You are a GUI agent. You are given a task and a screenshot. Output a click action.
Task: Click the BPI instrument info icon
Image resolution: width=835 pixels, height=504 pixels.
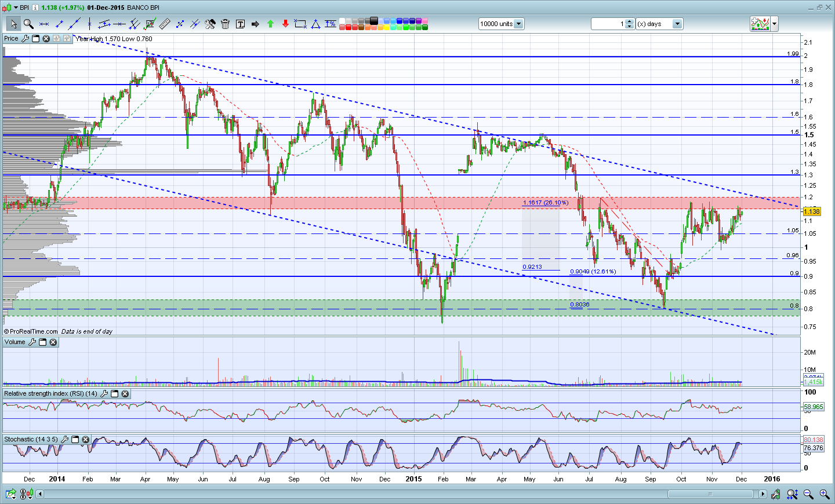35,8
